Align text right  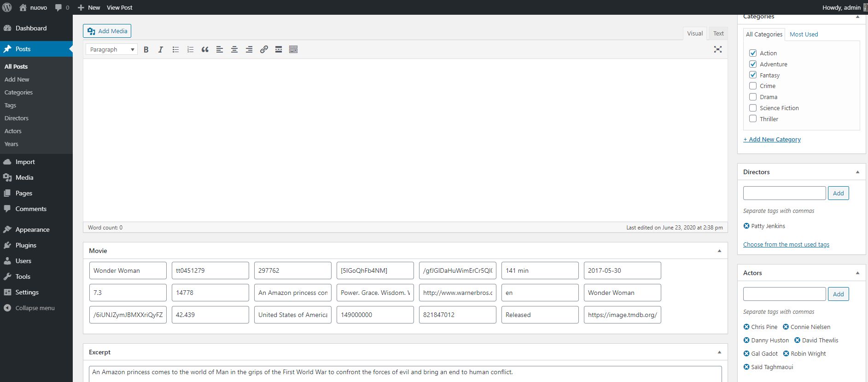click(x=249, y=49)
